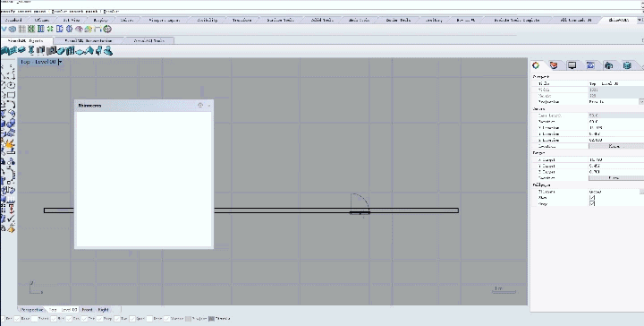The height and width of the screenshot is (326, 644).
Task: Open the Layers panel tab icon
Action: [x=554, y=65]
